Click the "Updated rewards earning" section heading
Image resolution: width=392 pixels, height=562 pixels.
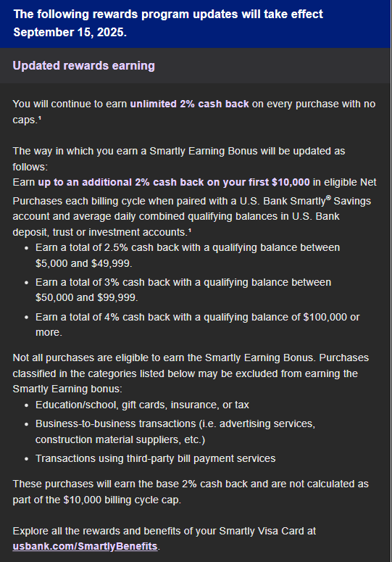[84, 65]
